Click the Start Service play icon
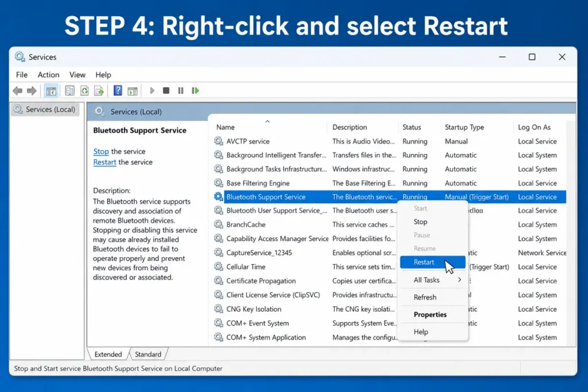 tap(152, 90)
